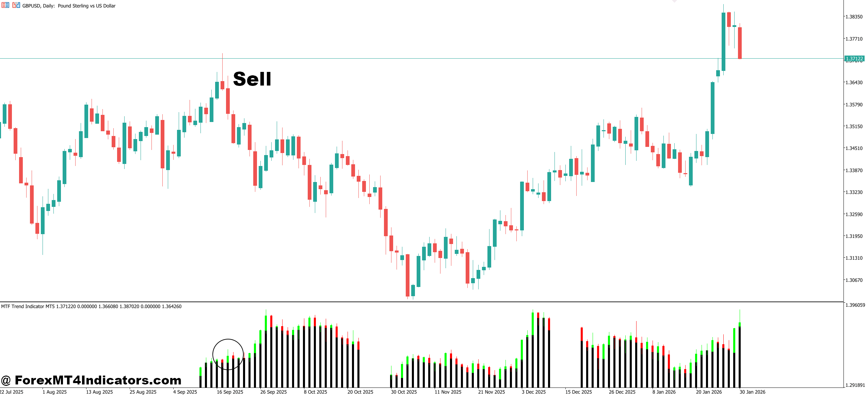Viewport: 868px width, 395px height.
Task: Click the 1.396059 indicator scale maximum
Action: click(855, 305)
